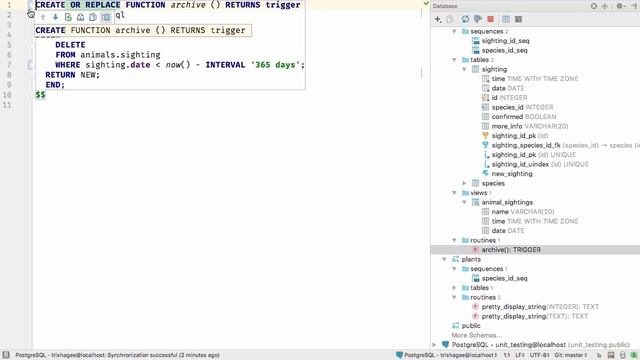Click the green checkmark inspection indicator
This screenshot has height=360, width=640.
coord(426,4)
